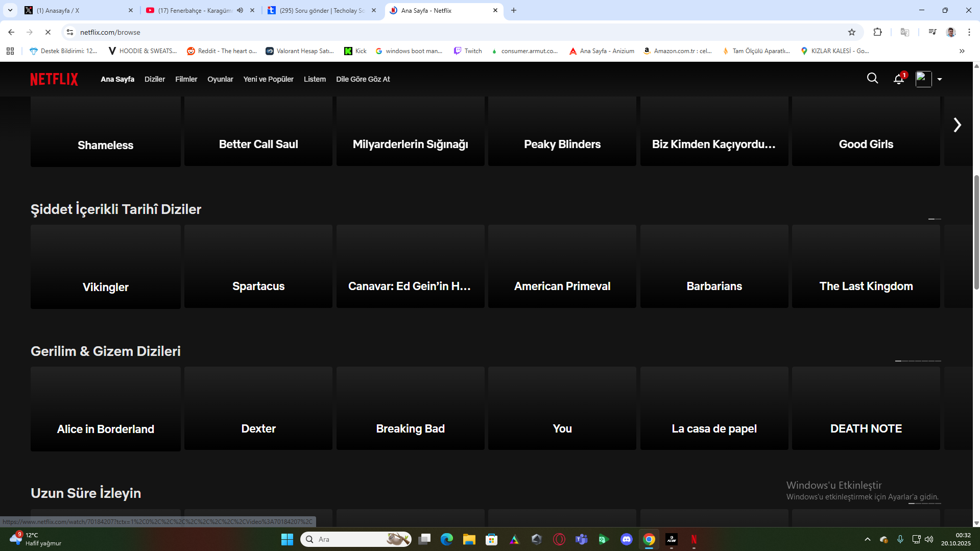Image resolution: width=980 pixels, height=551 pixels.
Task: Open the profile avatar menu
Action: (x=923, y=79)
